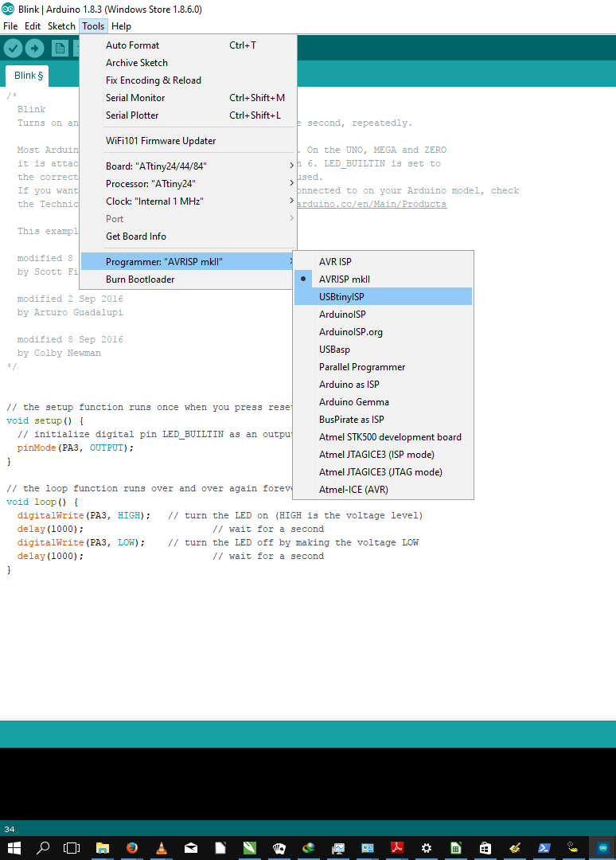
Task: Launch File Explorer from the taskbar
Action: coord(103,848)
